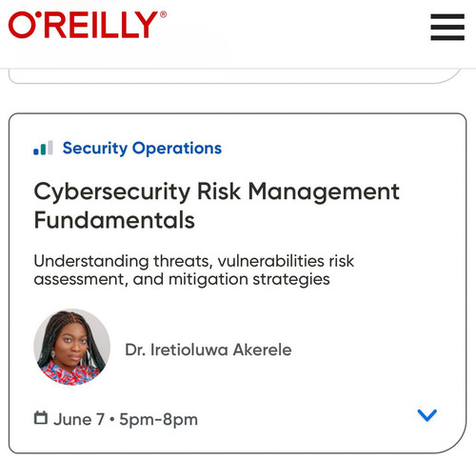Click the June 7 date text
476x461 pixels.
(x=79, y=419)
